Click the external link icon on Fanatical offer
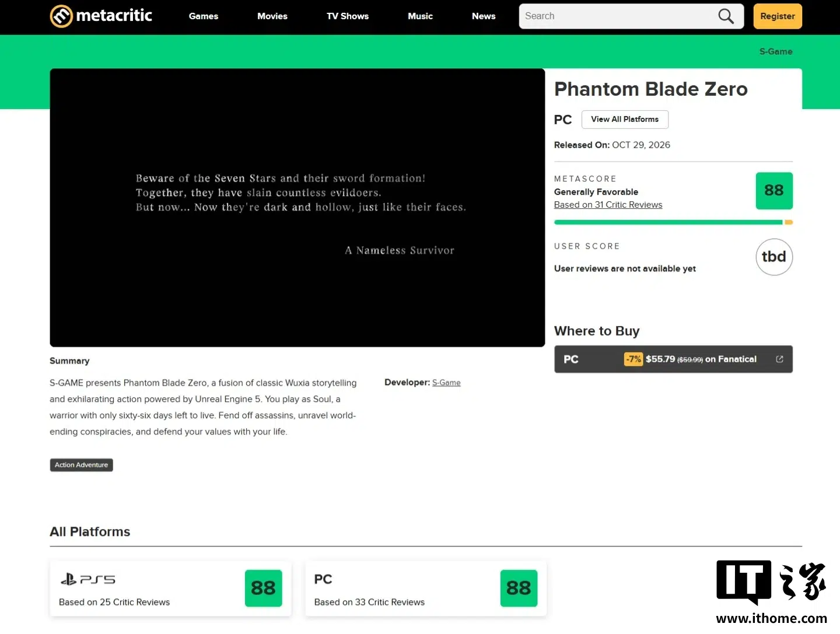This screenshot has height=634, width=840. coord(779,359)
